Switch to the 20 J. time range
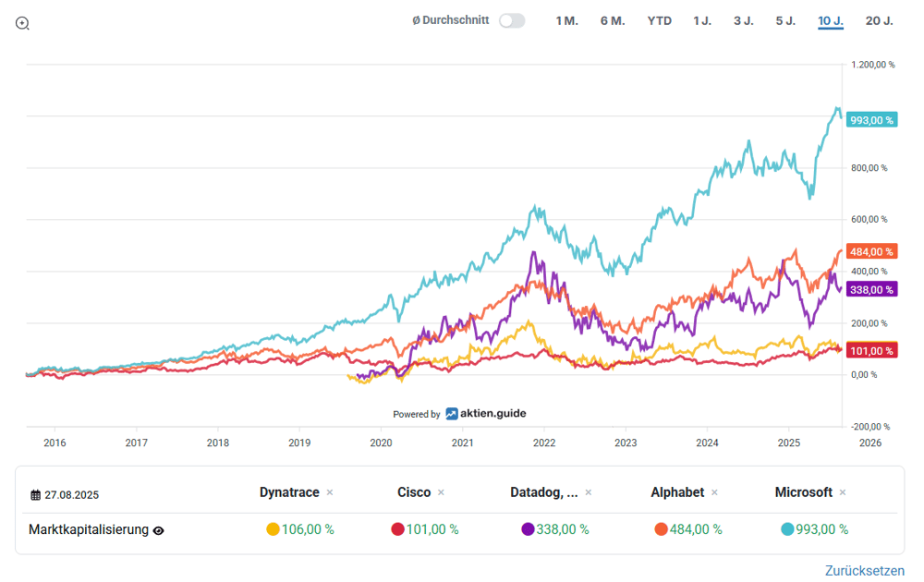924x582 pixels. pyautogui.click(x=880, y=20)
